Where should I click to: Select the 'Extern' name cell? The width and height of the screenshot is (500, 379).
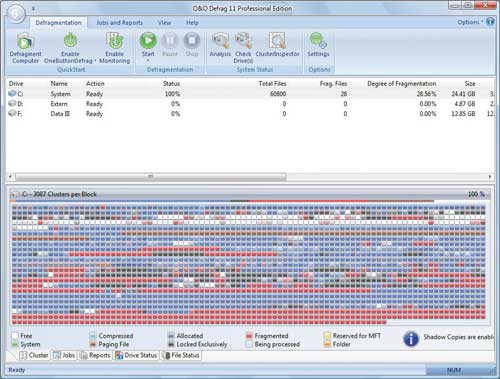59,104
